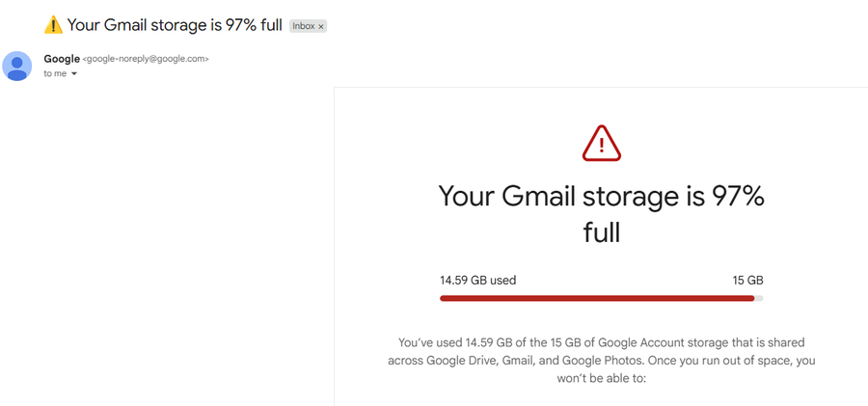Open the Inbox label chip
The height and width of the screenshot is (406, 868).
(x=303, y=26)
